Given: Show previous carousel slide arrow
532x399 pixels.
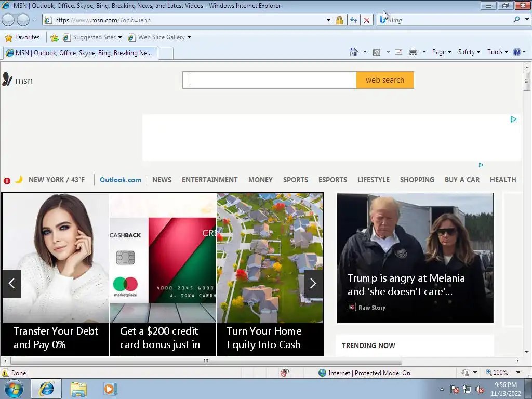Looking at the screenshot, I should point(11,284).
